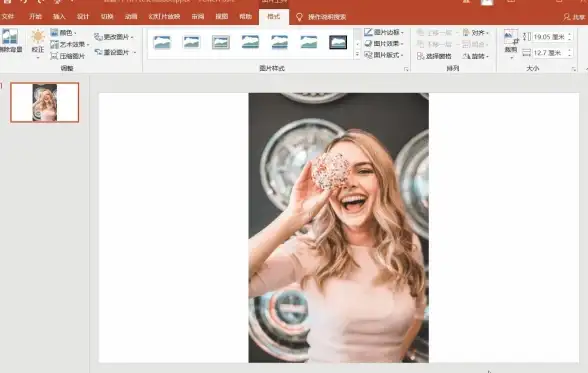Switch to the Review (审阅) tab
The height and width of the screenshot is (373, 588).
click(198, 16)
